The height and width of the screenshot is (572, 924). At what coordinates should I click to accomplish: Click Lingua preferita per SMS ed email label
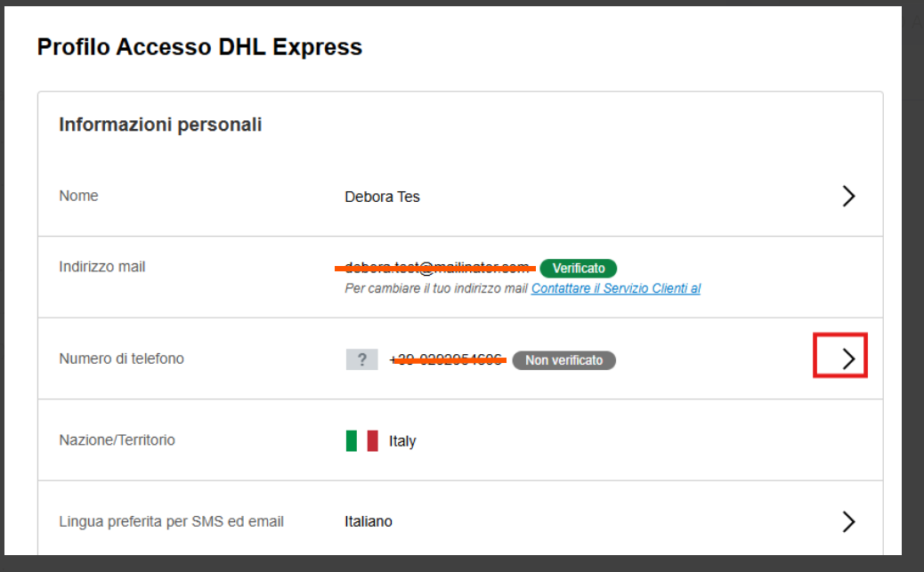pyautogui.click(x=171, y=521)
